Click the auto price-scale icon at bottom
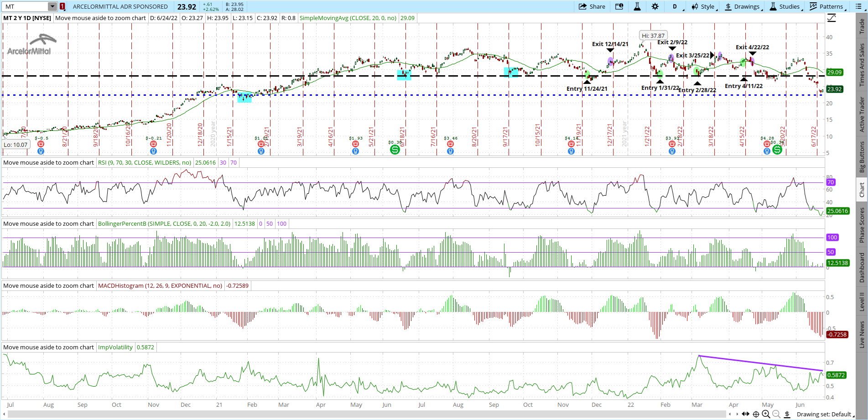 pyautogui.click(x=787, y=414)
